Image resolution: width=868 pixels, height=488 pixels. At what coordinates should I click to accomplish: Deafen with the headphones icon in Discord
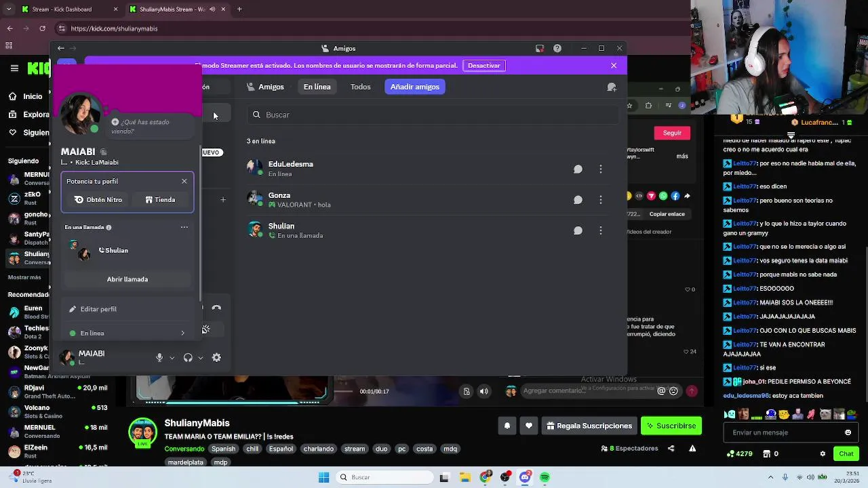188,358
